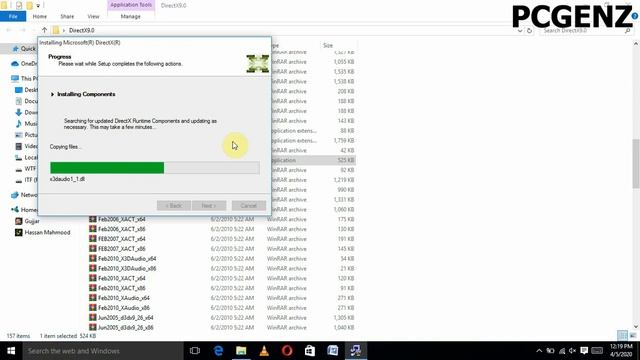Expand the address bar history dropdown
Viewport: 640px width, 360px height.
(x=520, y=30)
